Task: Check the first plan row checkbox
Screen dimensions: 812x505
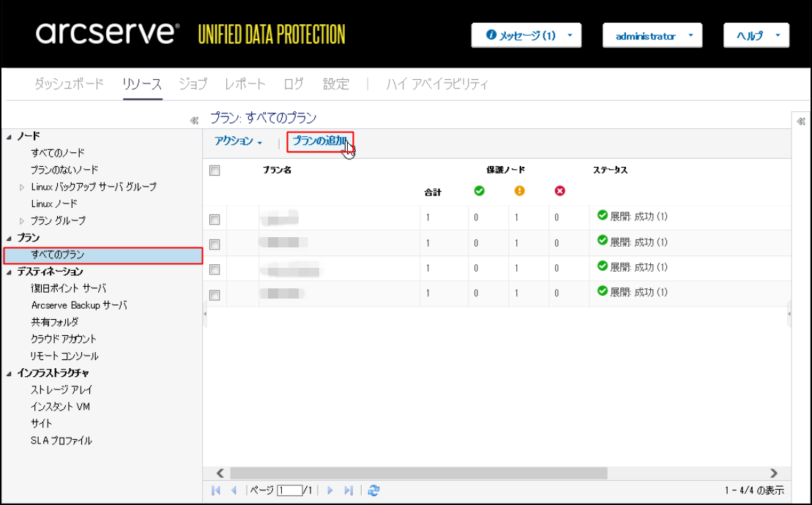Action: [x=215, y=220]
